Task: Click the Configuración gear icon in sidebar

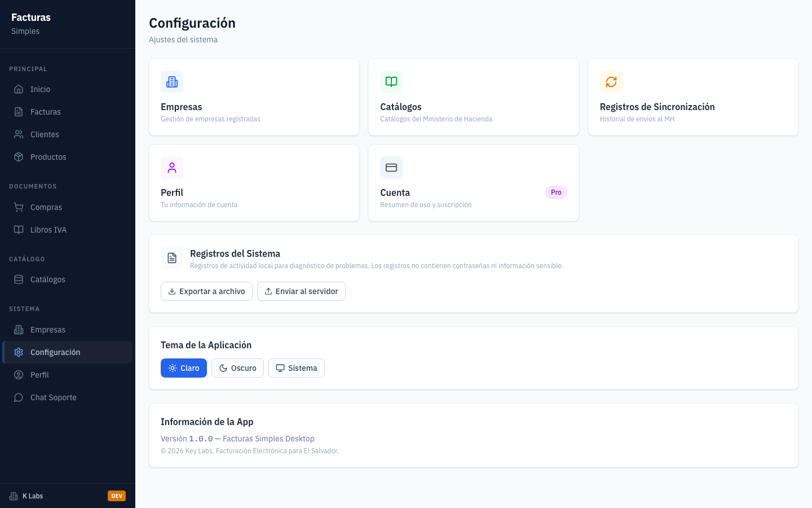Action: tap(19, 352)
